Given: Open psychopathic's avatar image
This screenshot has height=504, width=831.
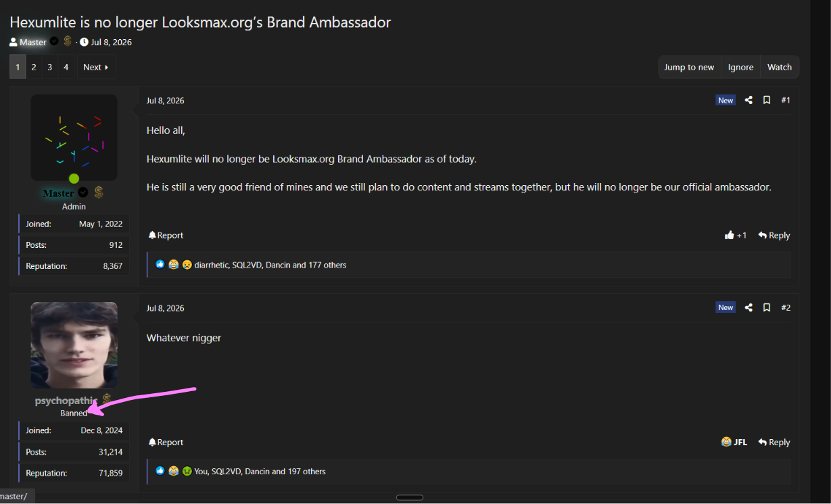Looking at the screenshot, I should tap(74, 345).
